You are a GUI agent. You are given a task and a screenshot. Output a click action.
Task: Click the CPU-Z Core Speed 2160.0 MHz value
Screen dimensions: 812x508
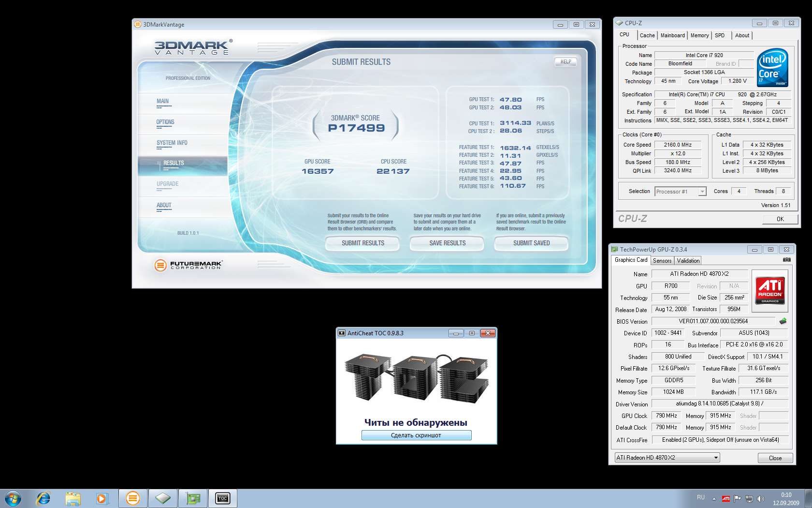pos(678,145)
